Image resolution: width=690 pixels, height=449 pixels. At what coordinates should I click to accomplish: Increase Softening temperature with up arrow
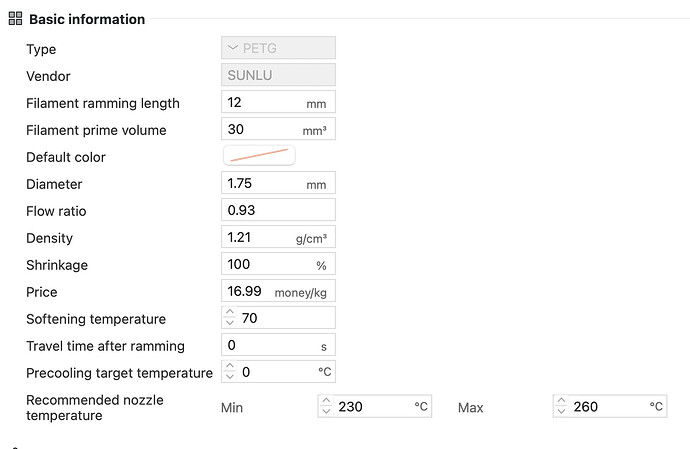(230, 312)
